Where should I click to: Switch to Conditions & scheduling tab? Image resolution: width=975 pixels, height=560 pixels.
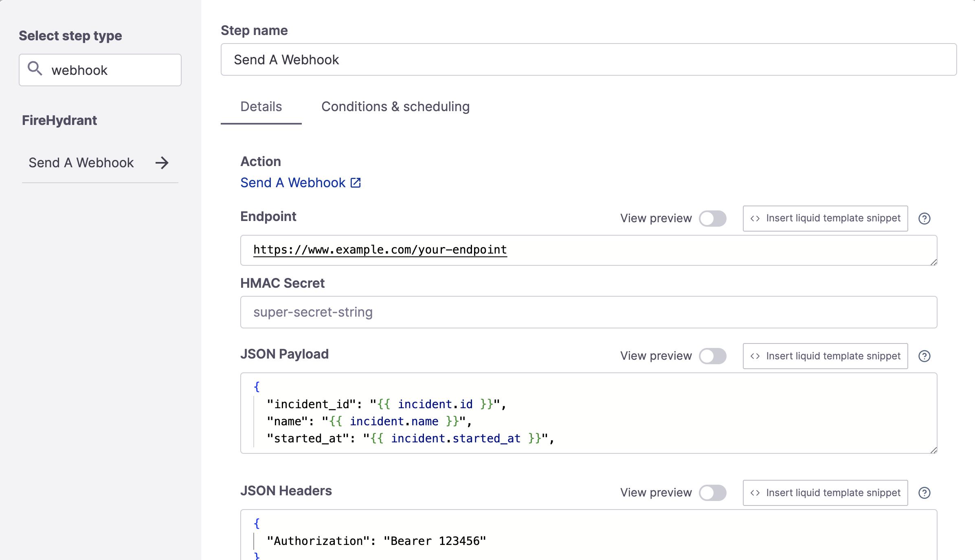(x=396, y=106)
